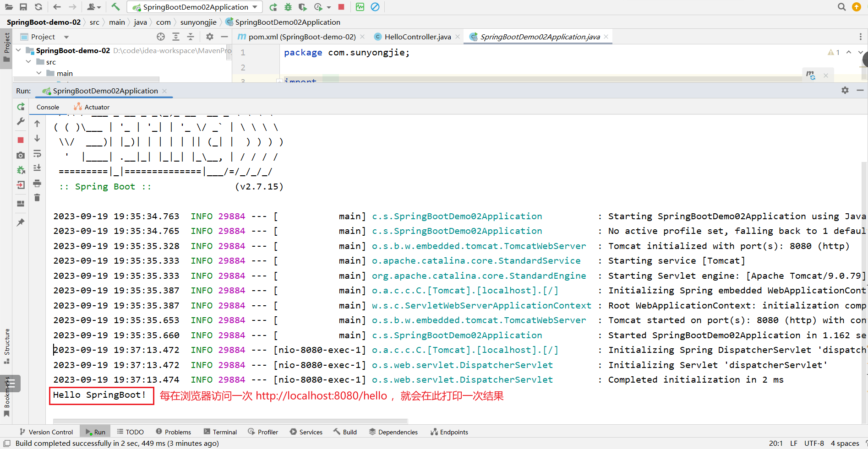
Task: Enable scroll to end in the console
Action: (x=37, y=168)
